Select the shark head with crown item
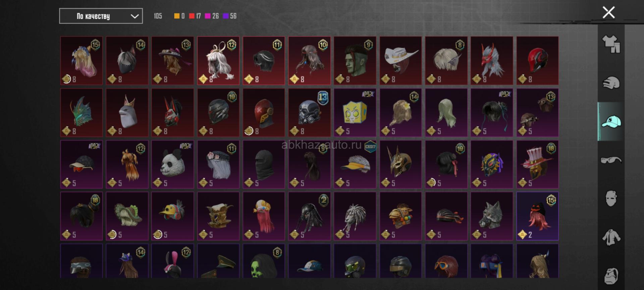The height and width of the screenshot is (290, 644). [127, 112]
